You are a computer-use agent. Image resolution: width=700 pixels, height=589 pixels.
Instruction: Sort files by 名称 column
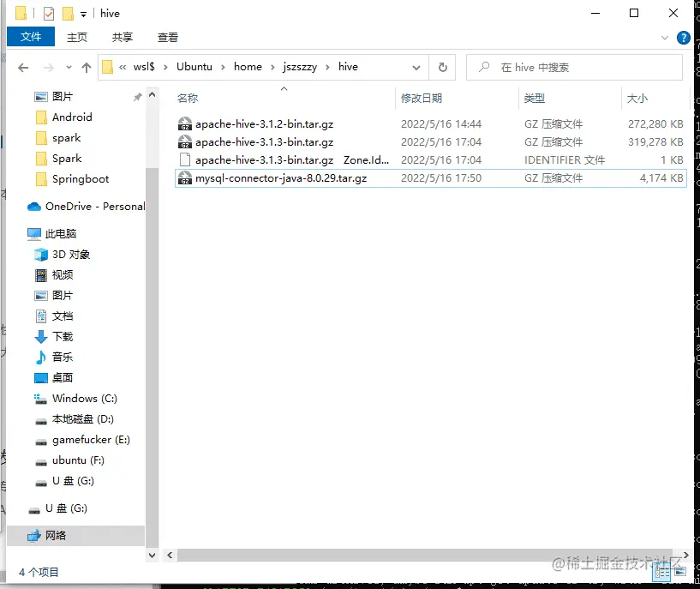(188, 99)
